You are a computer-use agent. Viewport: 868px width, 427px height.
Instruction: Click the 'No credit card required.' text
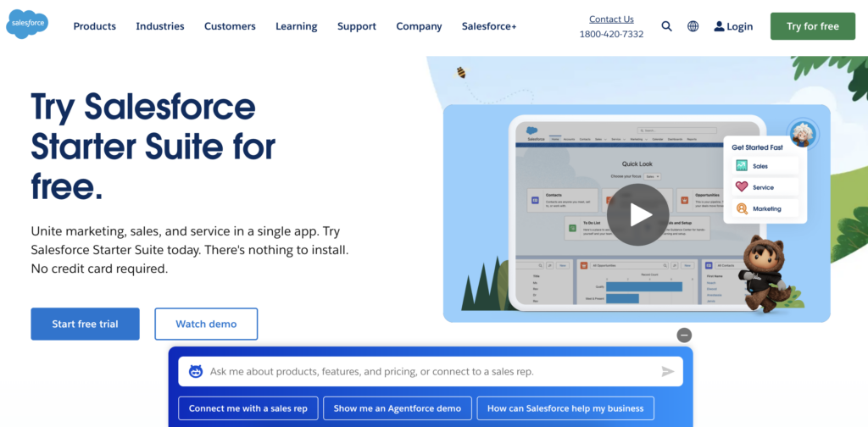point(99,269)
